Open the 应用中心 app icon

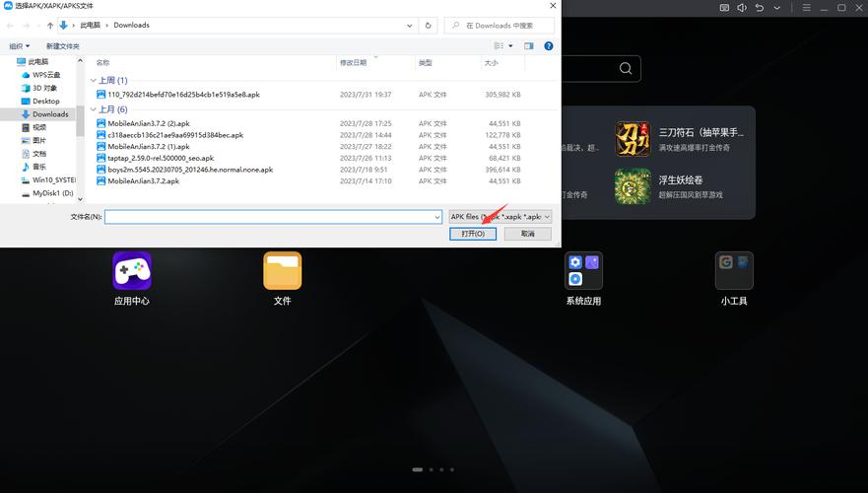(x=132, y=271)
